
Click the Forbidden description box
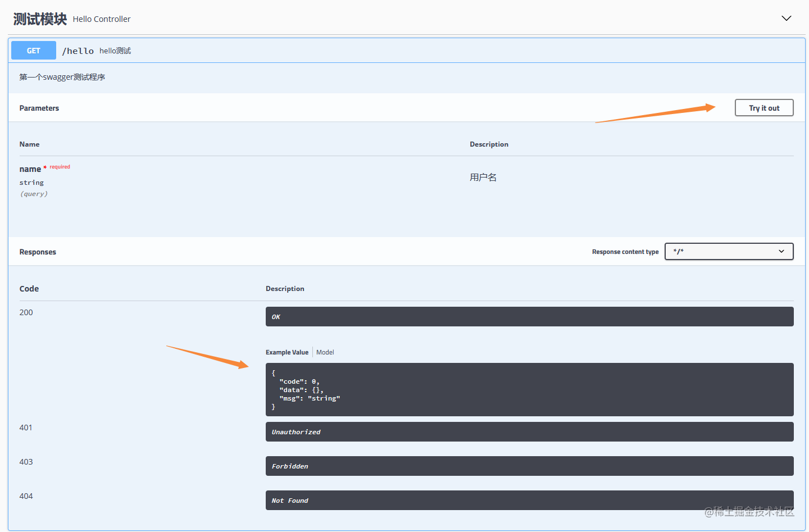(530, 466)
